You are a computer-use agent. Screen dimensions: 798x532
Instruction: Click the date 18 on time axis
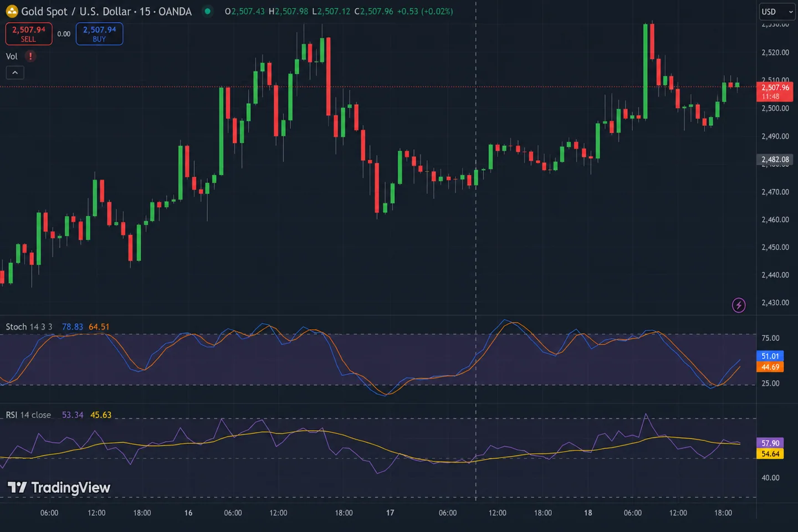[588, 513]
